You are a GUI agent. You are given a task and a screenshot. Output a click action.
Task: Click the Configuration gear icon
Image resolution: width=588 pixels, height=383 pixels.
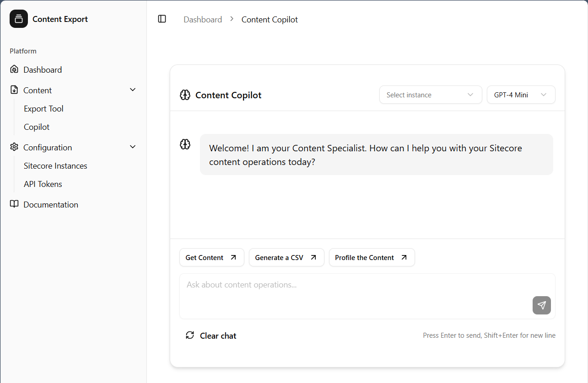pos(14,147)
